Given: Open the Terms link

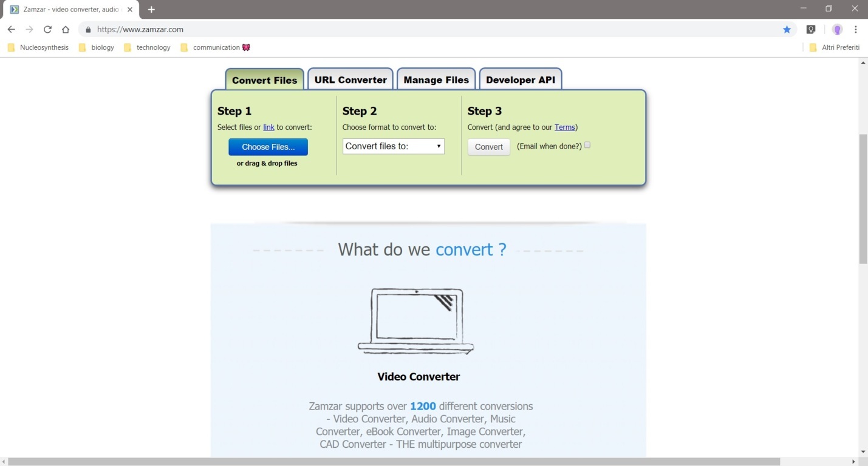Looking at the screenshot, I should [x=564, y=127].
